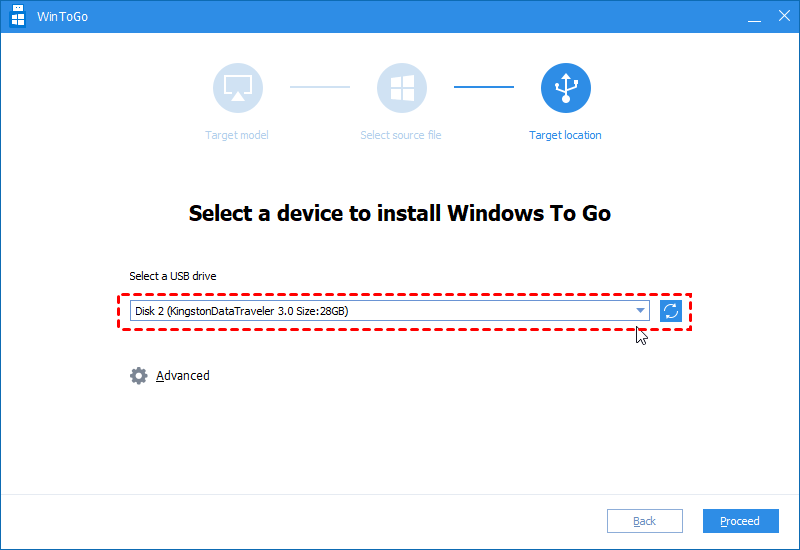Click the 'Select a USB drive' label
The image size is (800, 550).
(x=173, y=276)
